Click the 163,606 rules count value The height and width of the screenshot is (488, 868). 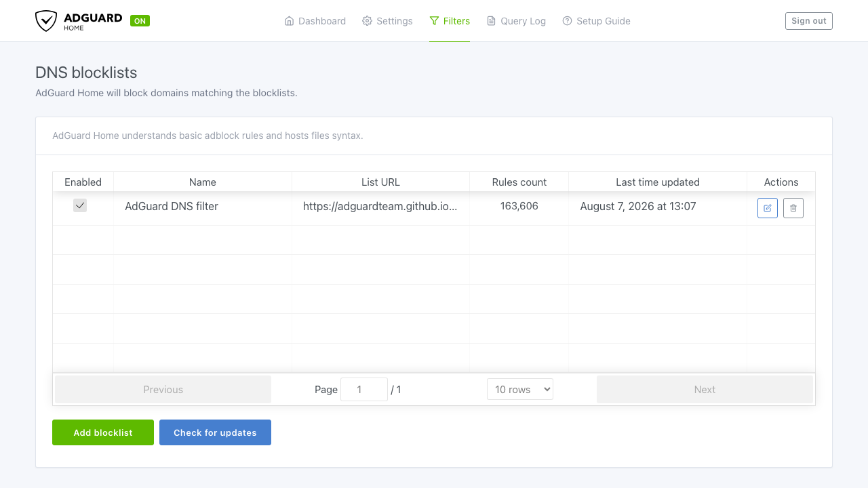[x=519, y=206]
